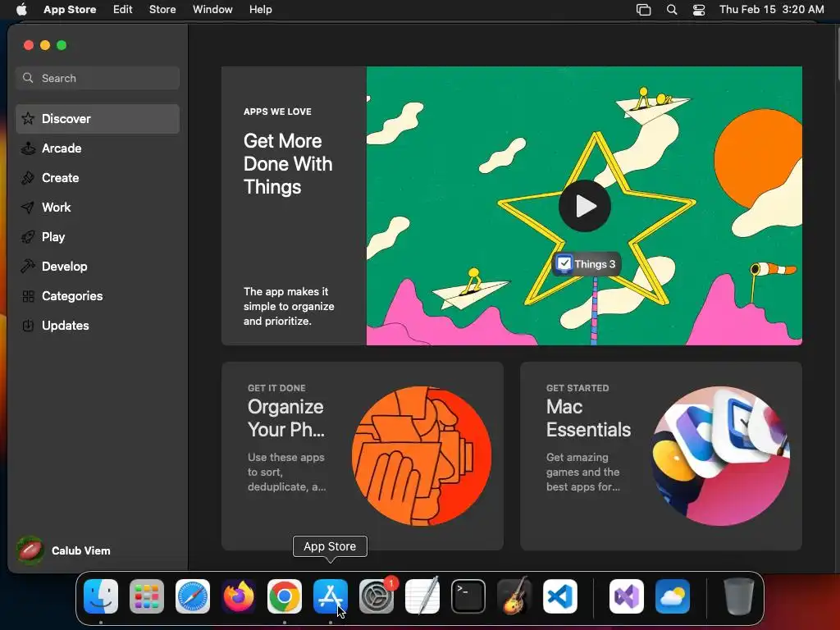Click the Categories grid icon

[x=28, y=295]
